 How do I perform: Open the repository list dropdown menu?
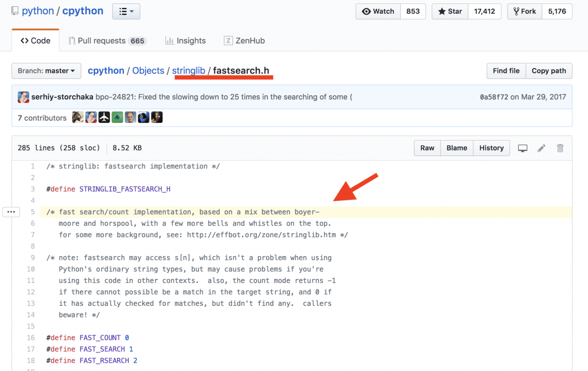click(x=126, y=11)
